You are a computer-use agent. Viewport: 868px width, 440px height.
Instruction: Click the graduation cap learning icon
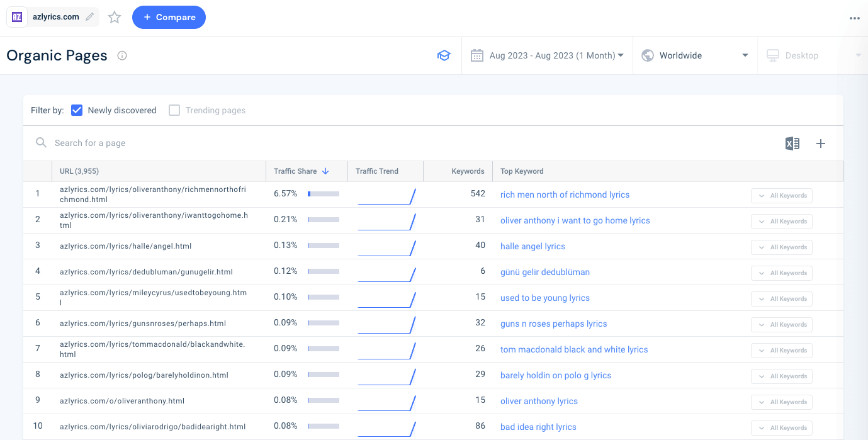coord(444,55)
